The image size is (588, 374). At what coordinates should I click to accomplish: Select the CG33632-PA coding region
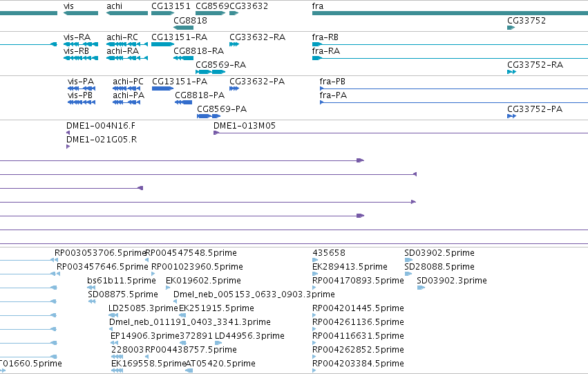[234, 88]
